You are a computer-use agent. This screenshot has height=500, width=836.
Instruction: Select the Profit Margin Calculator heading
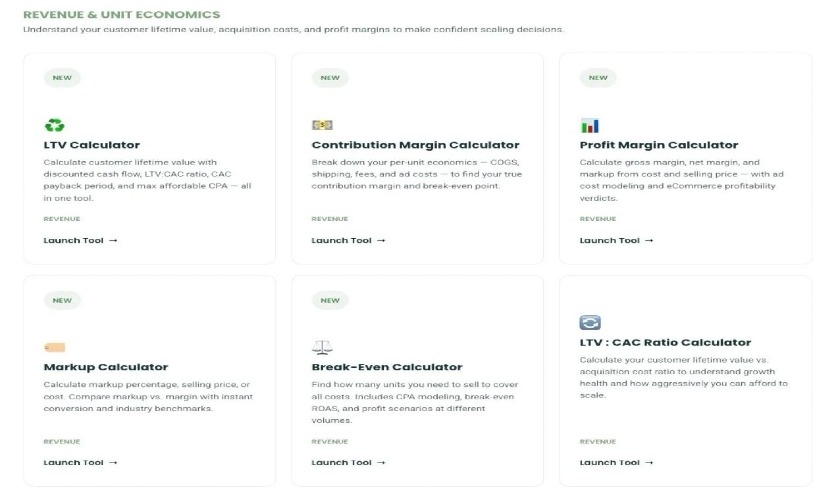[658, 145]
